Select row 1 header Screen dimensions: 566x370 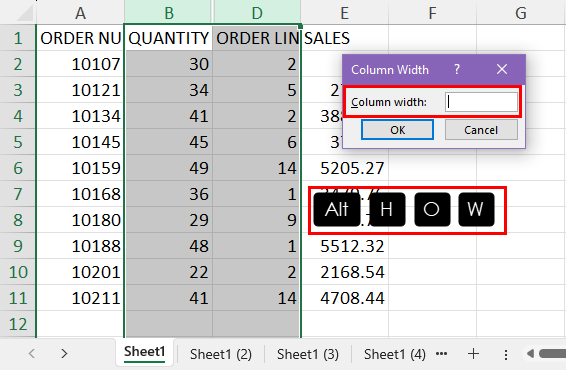point(18,38)
